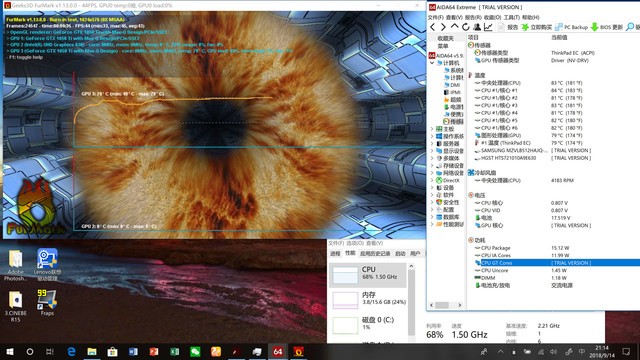The height and width of the screenshot is (360, 640).
Task: Collapse the 计算机 tree node
Action: (432, 63)
